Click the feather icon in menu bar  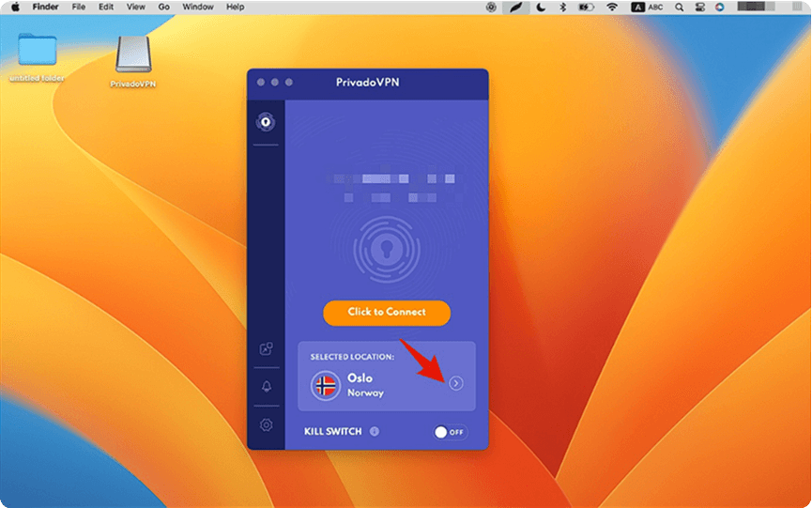pos(515,8)
